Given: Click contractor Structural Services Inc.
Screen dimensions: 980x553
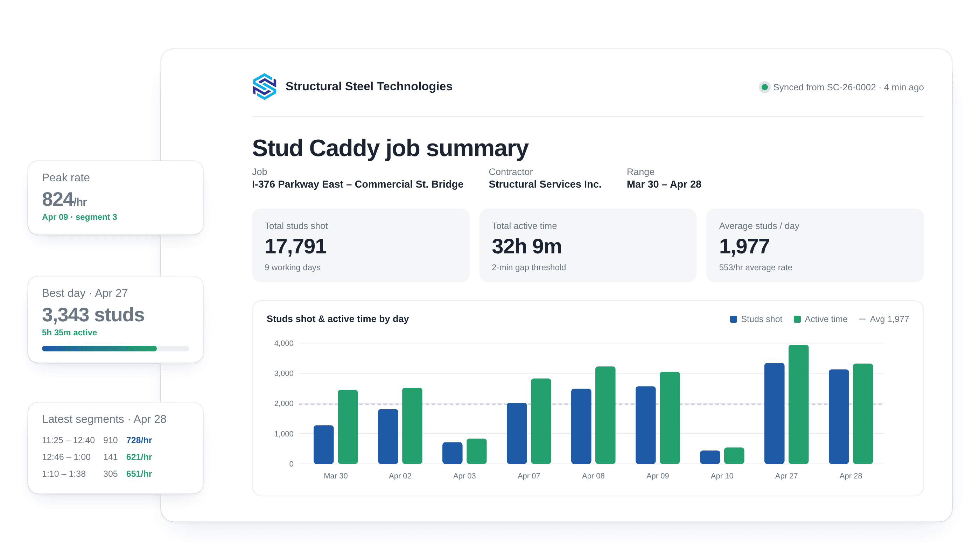Looking at the screenshot, I should tap(545, 184).
